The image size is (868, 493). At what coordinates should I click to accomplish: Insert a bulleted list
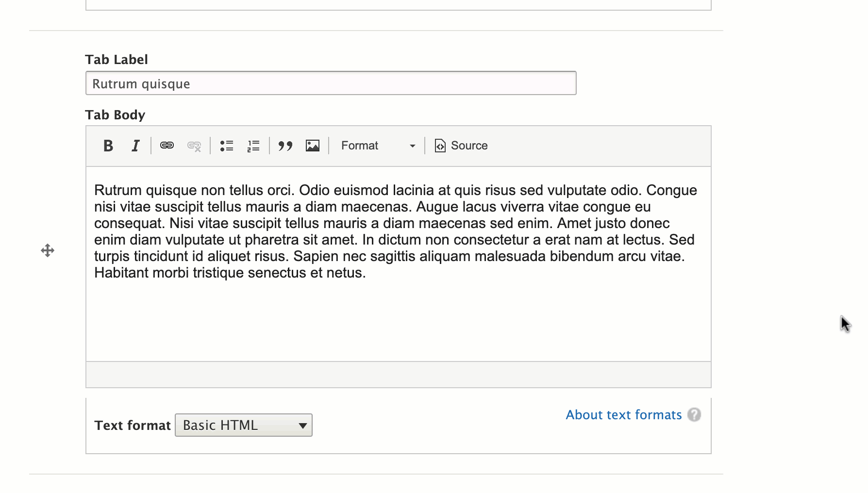coord(226,146)
